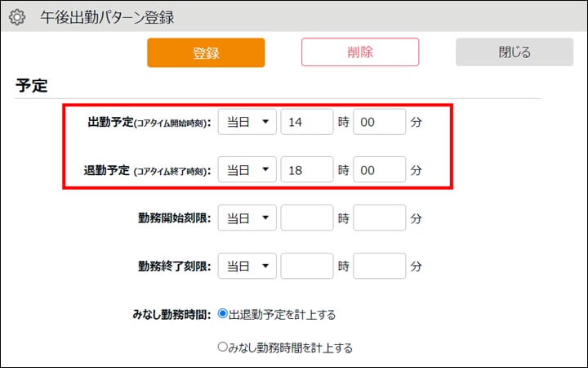Focus the 退勤予定 minute field showing 00
588x368 pixels.
click(379, 171)
